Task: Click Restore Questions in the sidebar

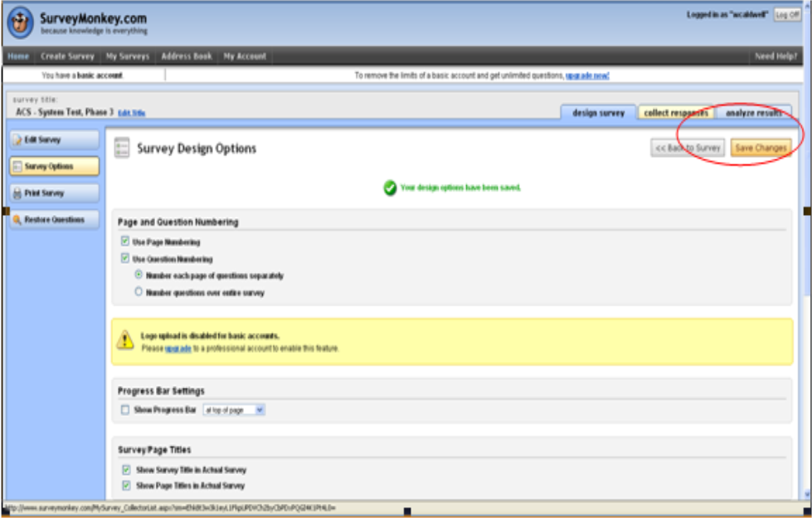Action: (x=54, y=220)
